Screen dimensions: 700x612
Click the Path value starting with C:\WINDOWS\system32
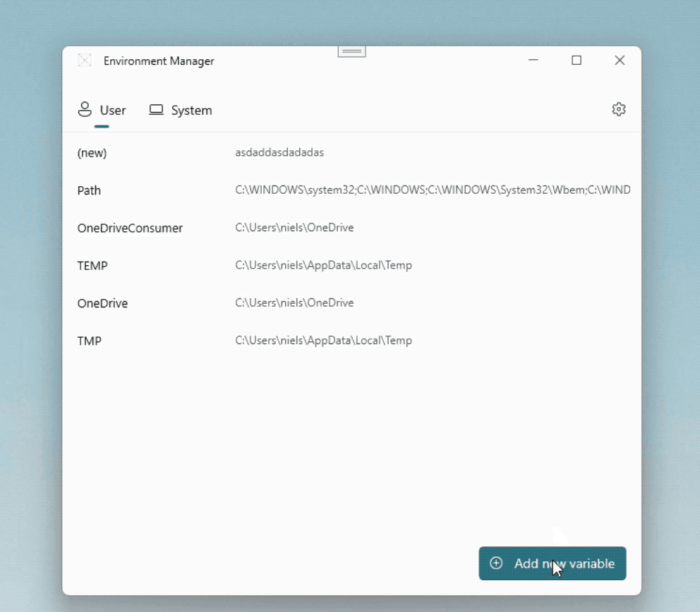pos(433,190)
